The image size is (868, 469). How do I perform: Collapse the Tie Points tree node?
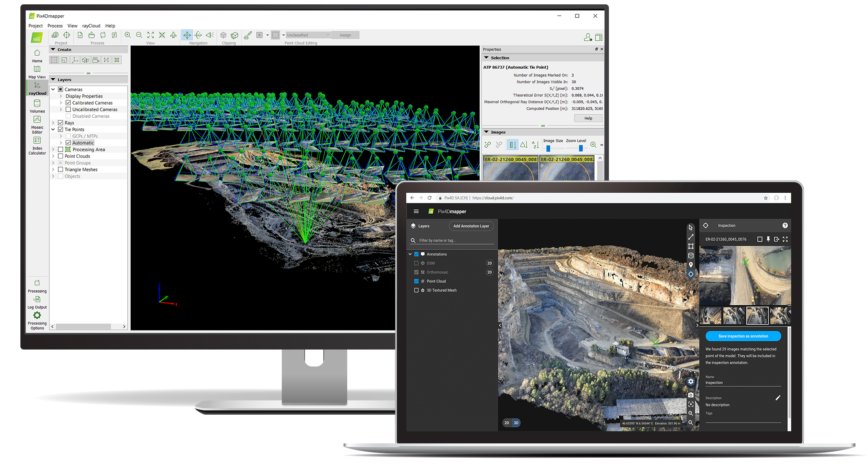pos(53,129)
